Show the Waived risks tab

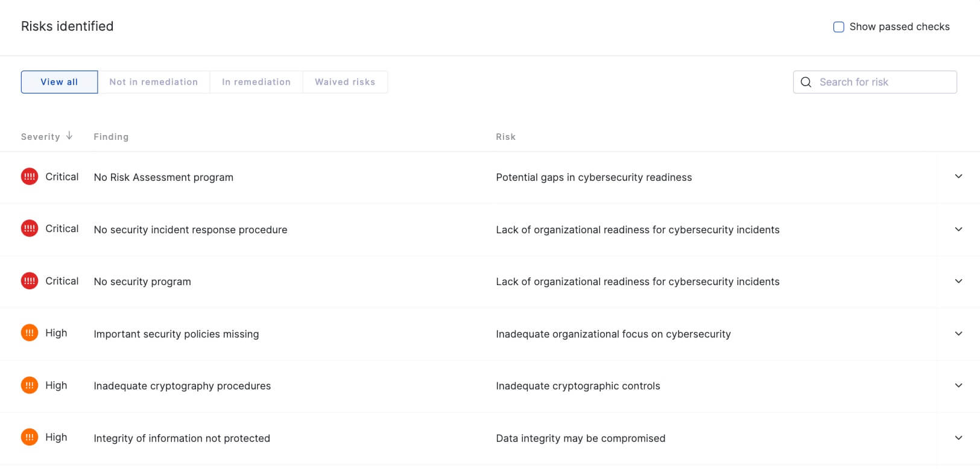345,82
